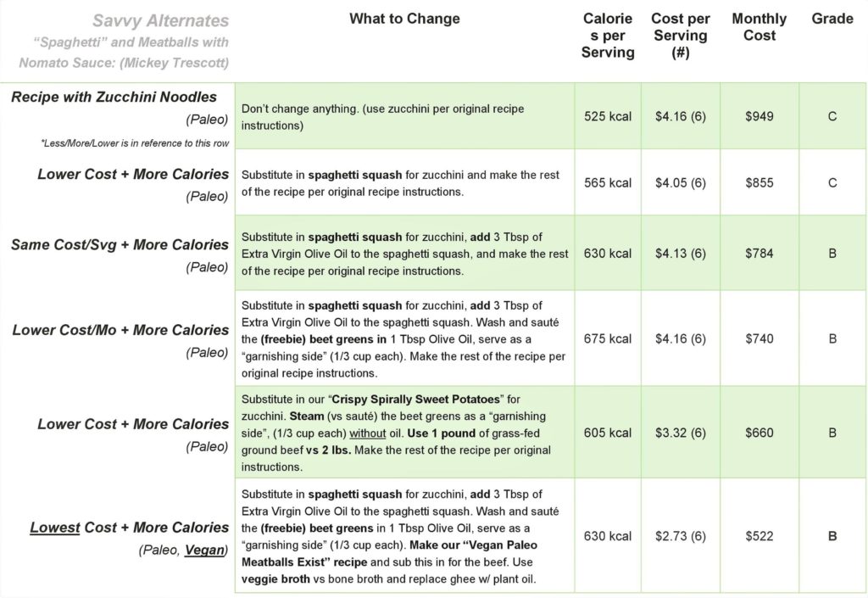868x598 pixels.
Task: Click the $3.32 (6) cost per serving cell
Action: pos(680,433)
